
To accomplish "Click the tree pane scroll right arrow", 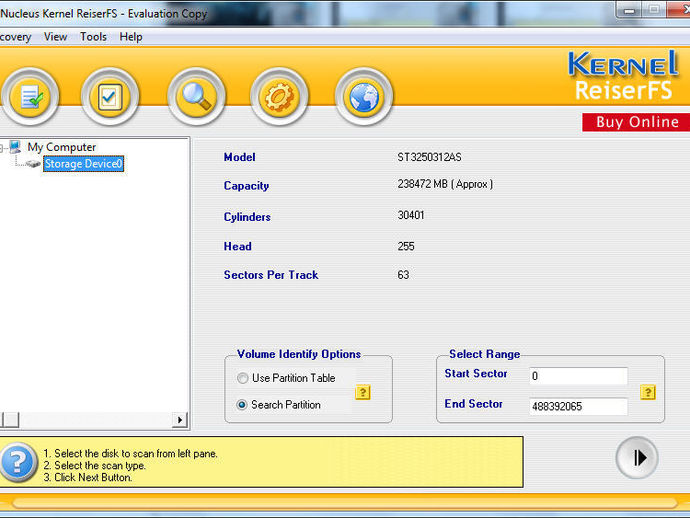I will (180, 420).
